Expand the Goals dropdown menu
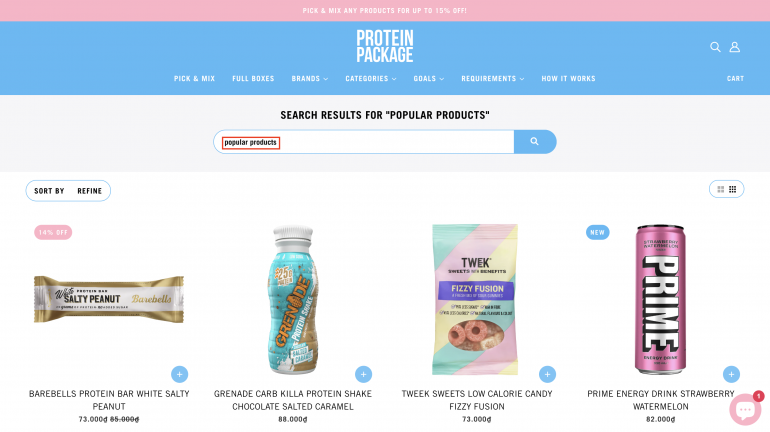The width and height of the screenshot is (770, 432). (429, 79)
